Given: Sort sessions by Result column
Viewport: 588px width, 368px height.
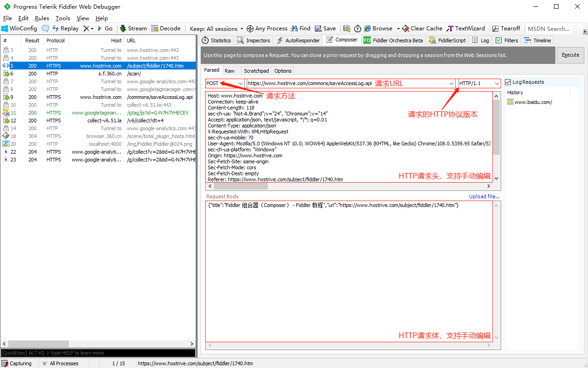Looking at the screenshot, I should (x=33, y=40).
